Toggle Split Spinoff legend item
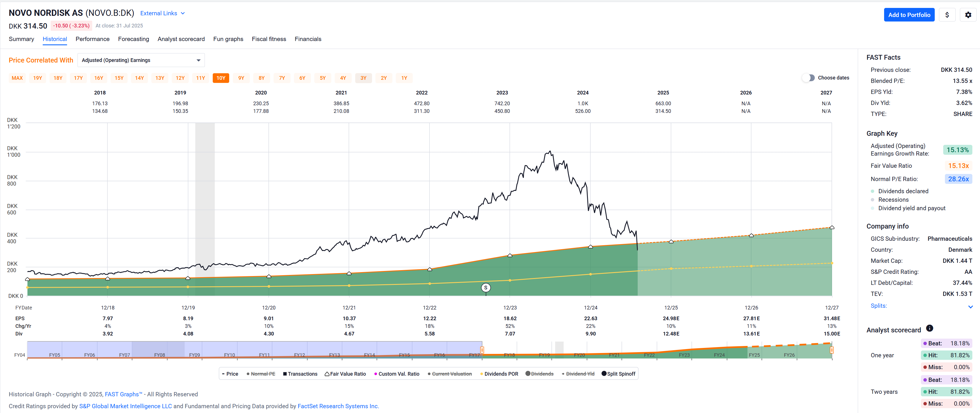The image size is (980, 413). click(x=618, y=374)
